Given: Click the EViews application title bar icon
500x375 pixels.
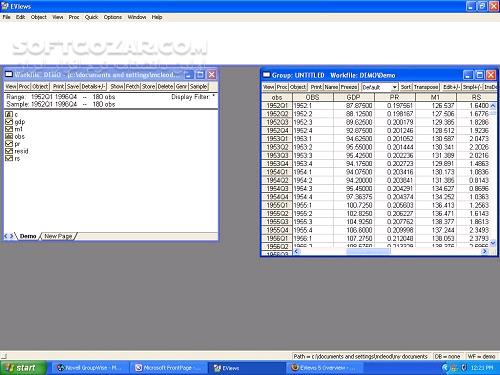Looking at the screenshot, I should click(x=5, y=6).
